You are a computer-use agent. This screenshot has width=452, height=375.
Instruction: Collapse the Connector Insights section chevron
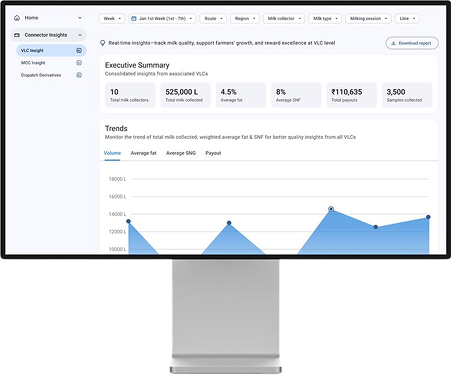tap(80, 35)
